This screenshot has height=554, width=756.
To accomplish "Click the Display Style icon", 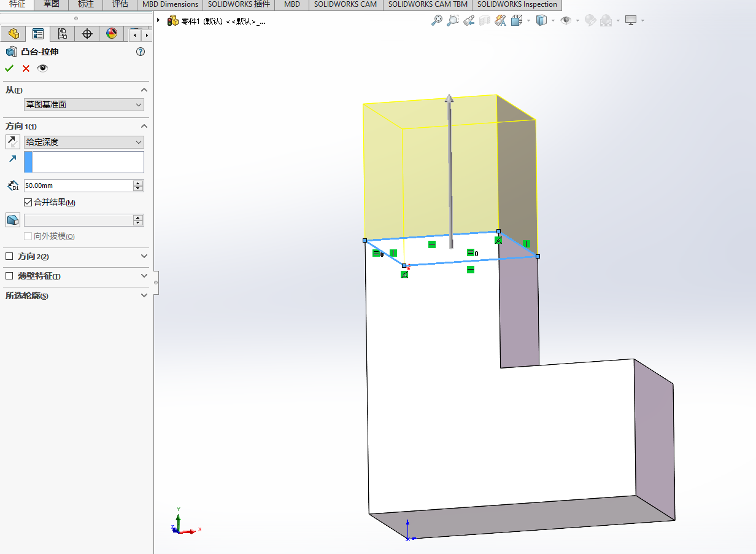I will [541, 20].
